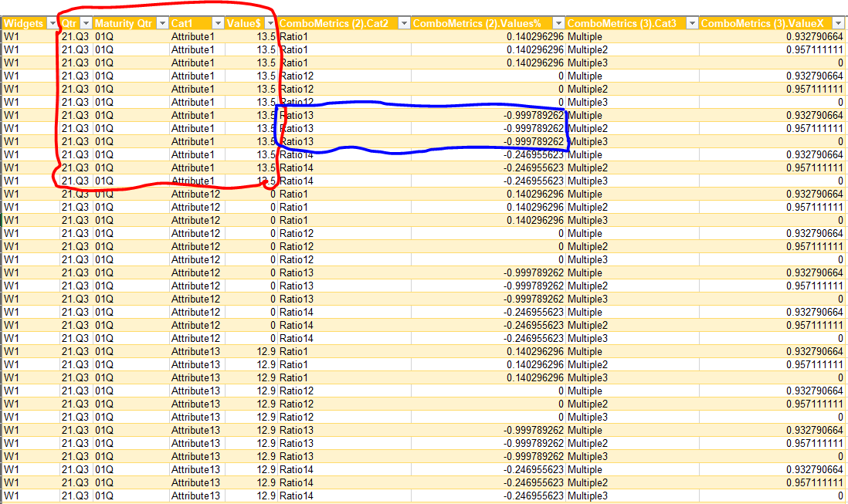Select Multiple2 cell in Attribute13 Ratio14 row
848x504 pixels.
pyautogui.click(x=632, y=483)
